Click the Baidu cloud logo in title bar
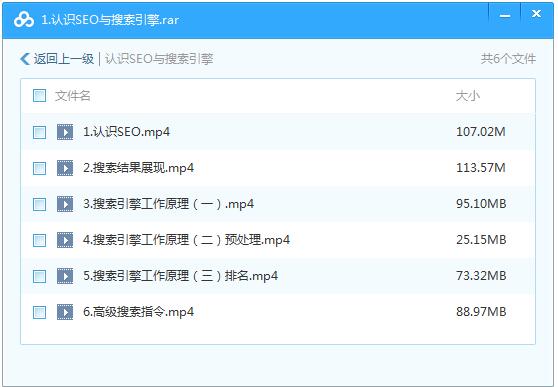Screen dimensions: 558x387 point(24,20)
